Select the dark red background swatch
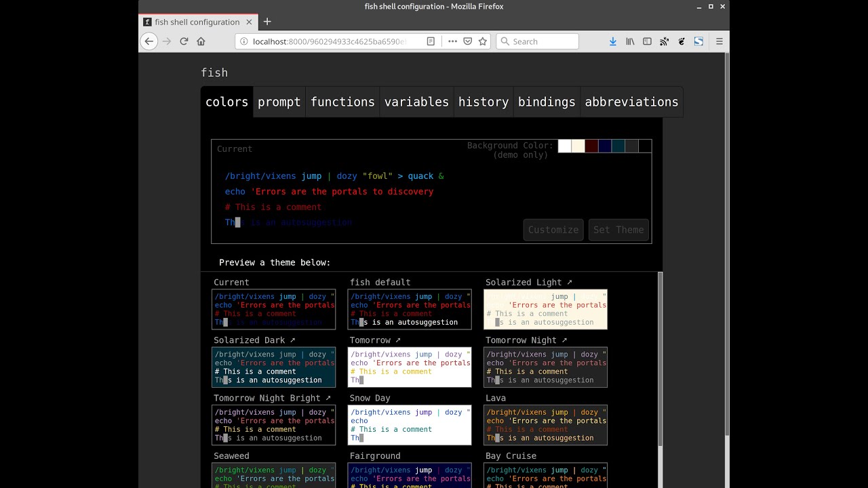Screen dimensions: 868x488 click(x=591, y=146)
